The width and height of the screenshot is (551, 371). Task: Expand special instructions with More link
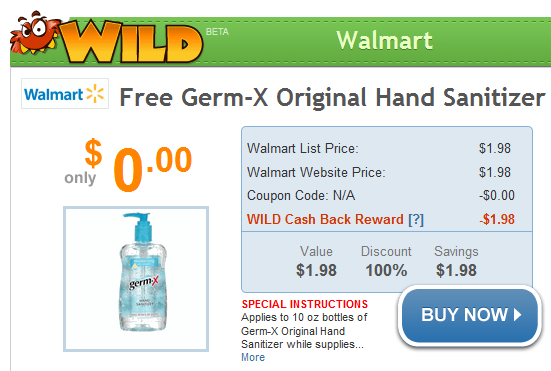[x=253, y=357]
